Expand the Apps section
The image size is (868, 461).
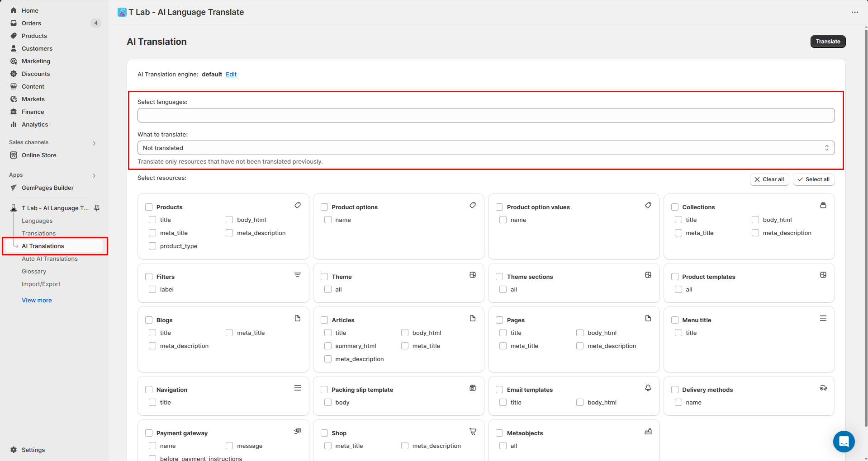click(94, 175)
